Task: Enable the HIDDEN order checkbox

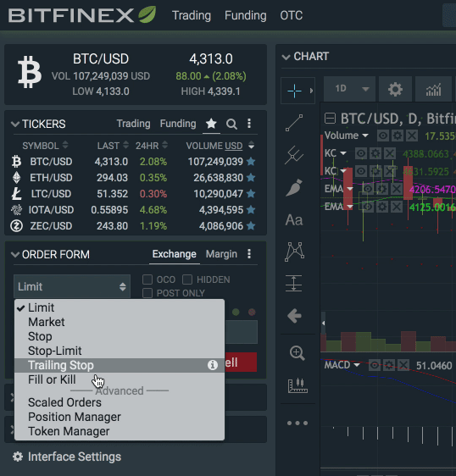Action: pyautogui.click(x=187, y=280)
